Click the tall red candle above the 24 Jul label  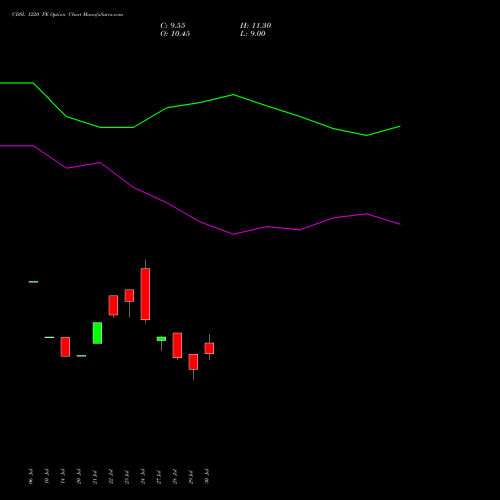[145, 294]
